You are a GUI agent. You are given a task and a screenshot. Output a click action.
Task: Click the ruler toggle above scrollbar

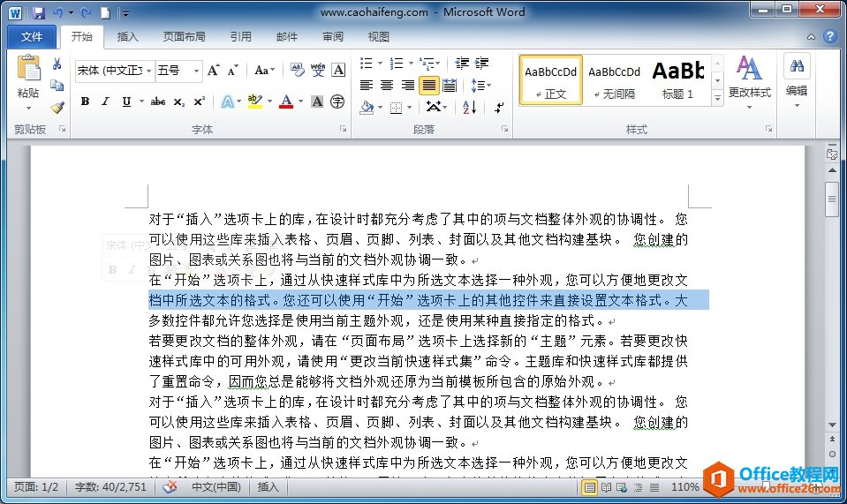(x=832, y=154)
